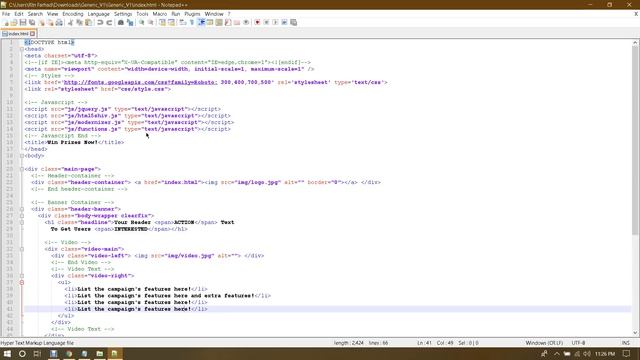Click the Paste toolbar icon
The height and width of the screenshot is (360, 640).
point(88,22)
